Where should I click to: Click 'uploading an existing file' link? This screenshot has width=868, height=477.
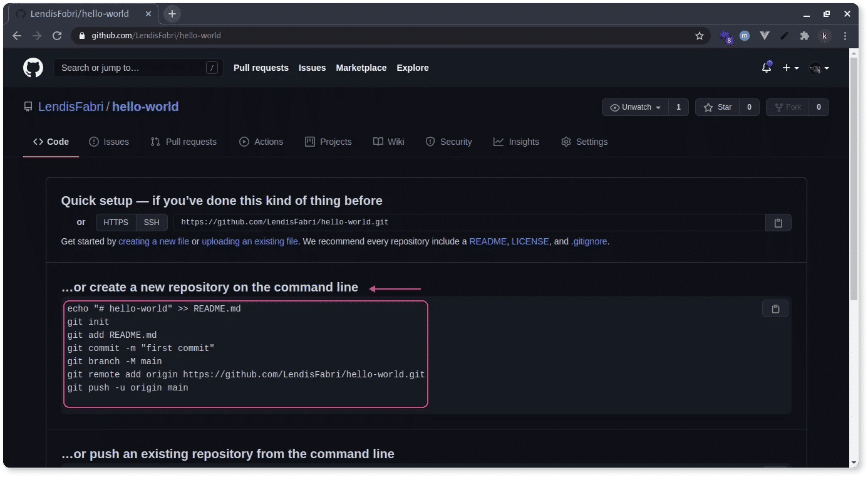pos(250,241)
